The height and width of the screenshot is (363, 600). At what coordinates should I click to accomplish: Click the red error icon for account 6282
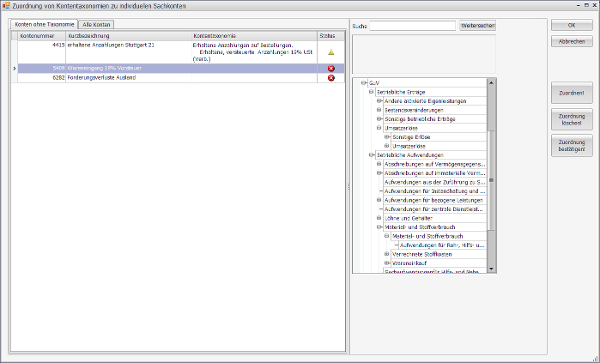coord(331,78)
